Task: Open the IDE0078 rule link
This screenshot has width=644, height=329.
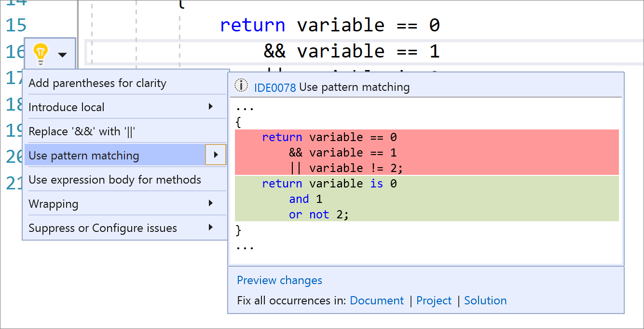Action: pos(275,87)
